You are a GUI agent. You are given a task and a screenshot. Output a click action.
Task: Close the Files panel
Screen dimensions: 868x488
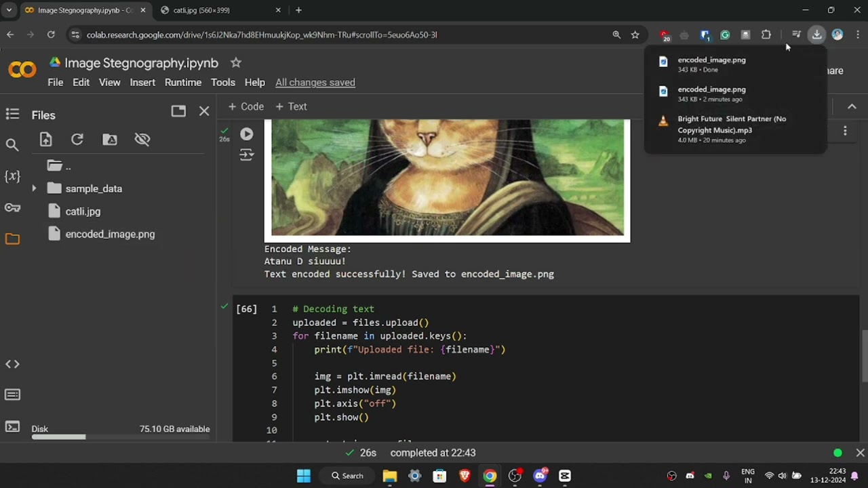coord(204,111)
